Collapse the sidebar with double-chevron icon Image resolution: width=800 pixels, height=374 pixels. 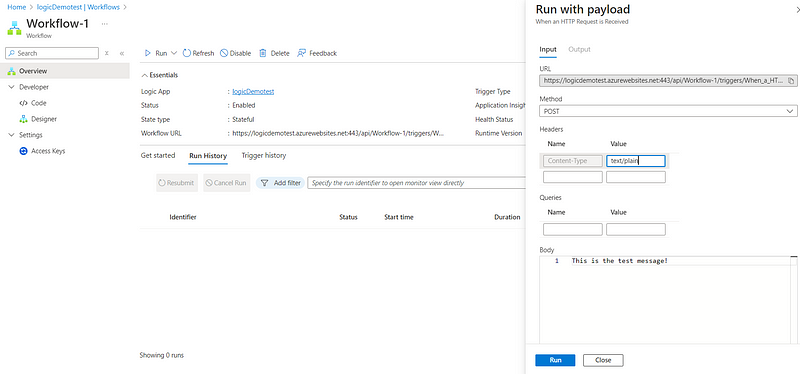point(122,53)
